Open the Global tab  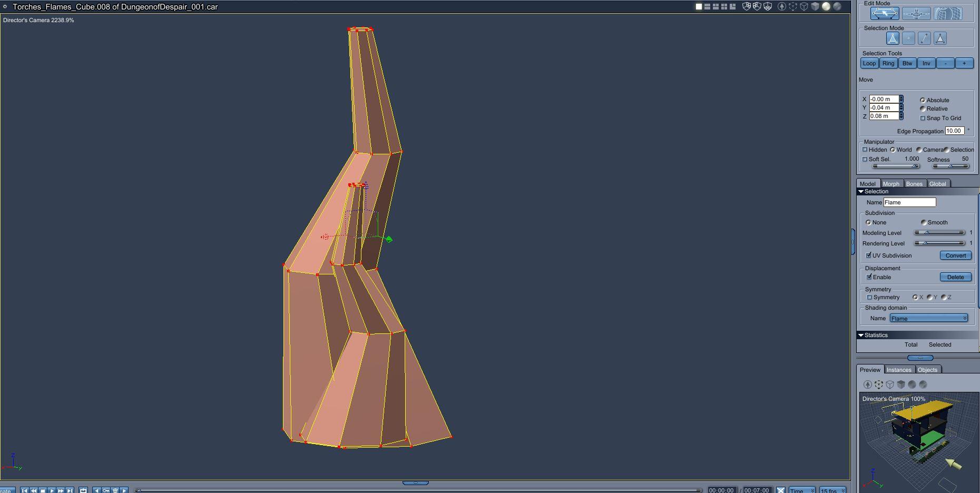[938, 184]
